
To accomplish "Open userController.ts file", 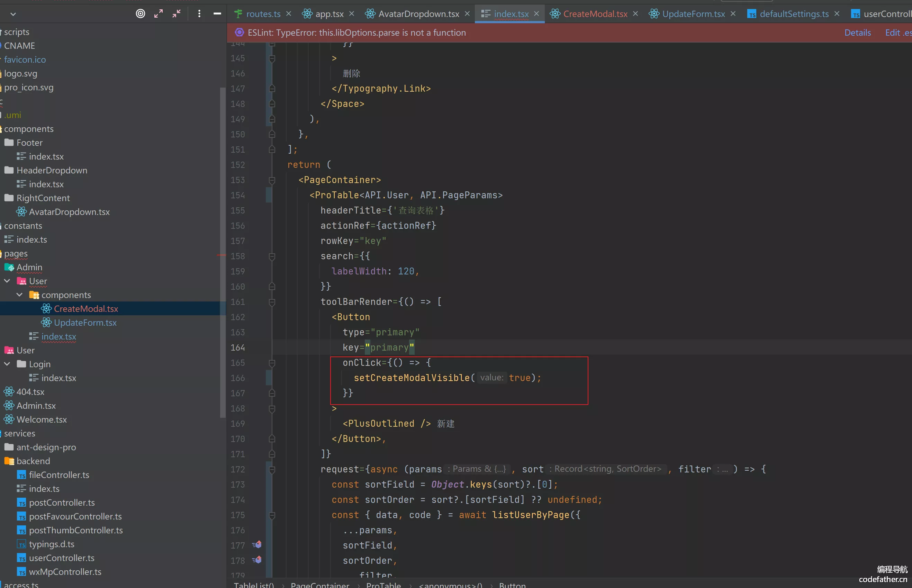I will 62,558.
